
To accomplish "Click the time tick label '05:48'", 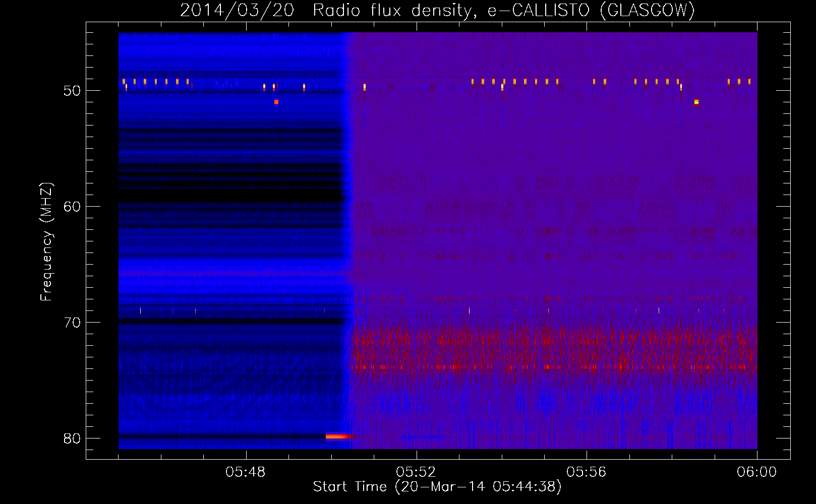I will click(x=246, y=472).
